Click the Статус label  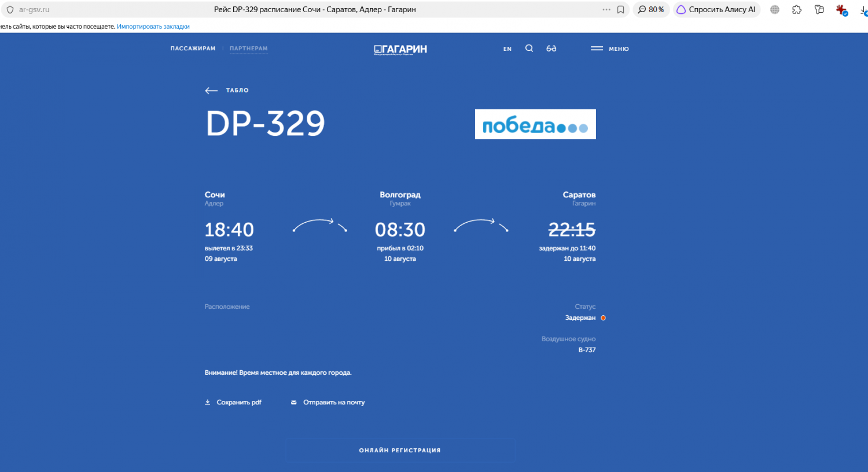point(585,307)
